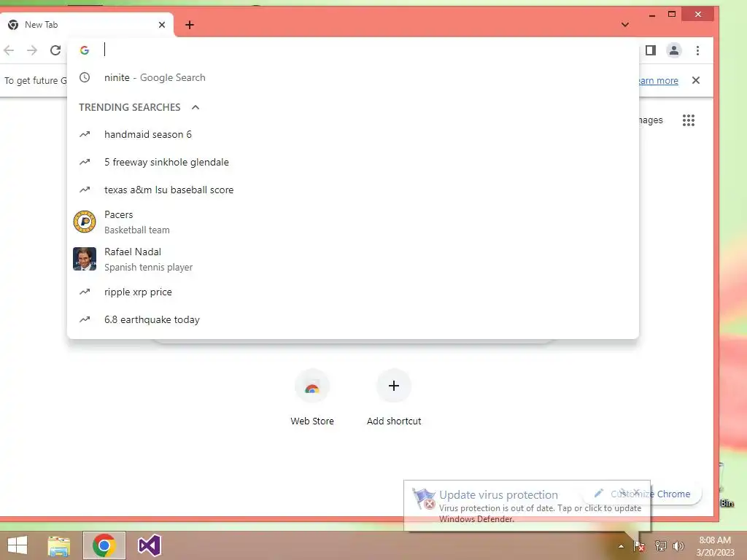Close the New Tab tab
Screen dimensions: 747x560
(x=162, y=25)
